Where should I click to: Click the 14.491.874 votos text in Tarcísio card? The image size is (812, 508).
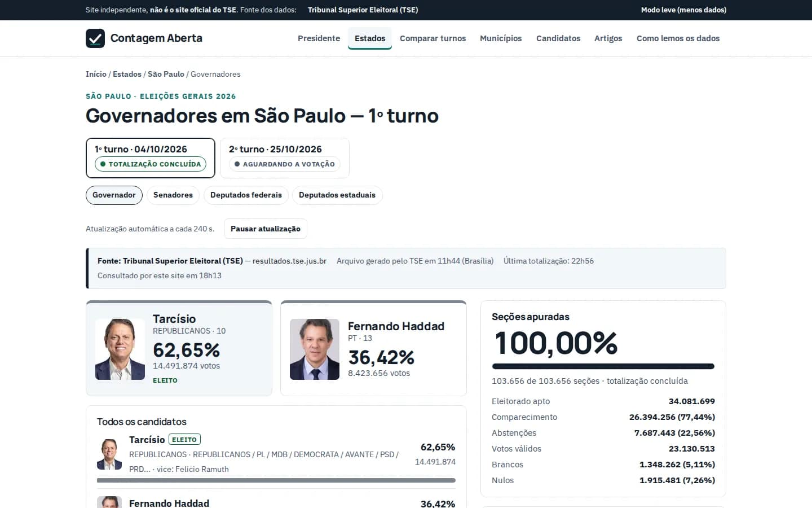pyautogui.click(x=187, y=366)
